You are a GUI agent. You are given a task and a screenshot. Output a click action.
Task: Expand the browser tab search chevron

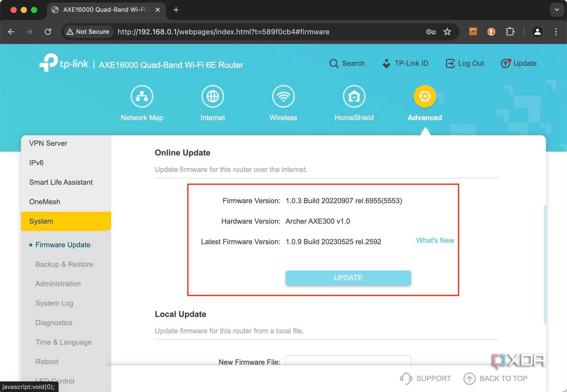click(x=556, y=10)
